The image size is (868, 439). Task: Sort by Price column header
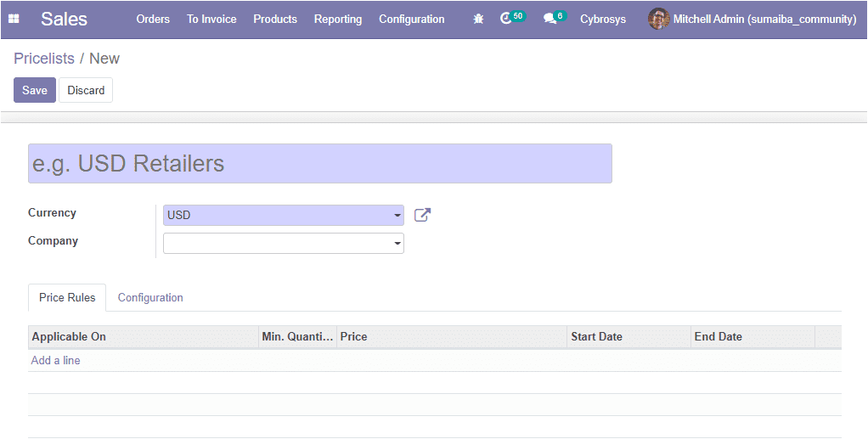click(x=452, y=336)
